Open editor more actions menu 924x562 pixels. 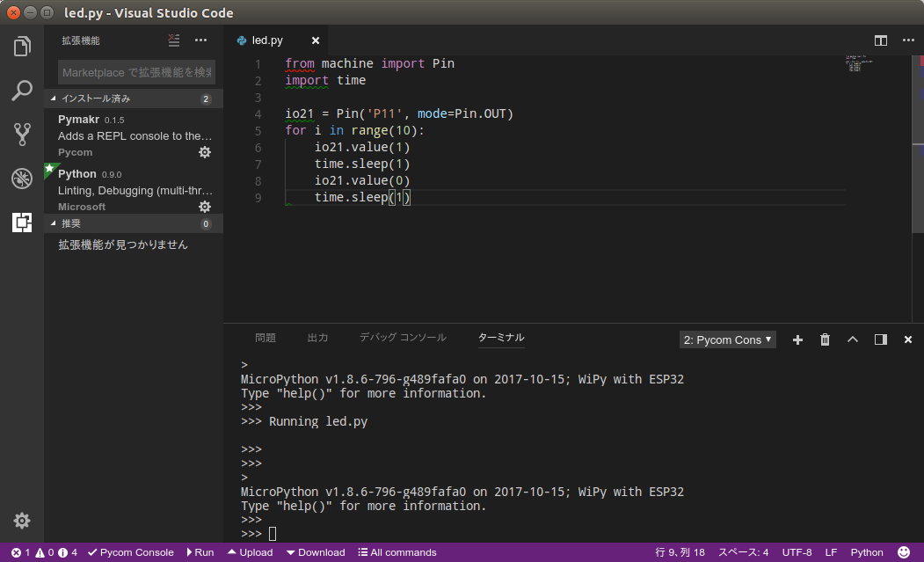point(908,40)
